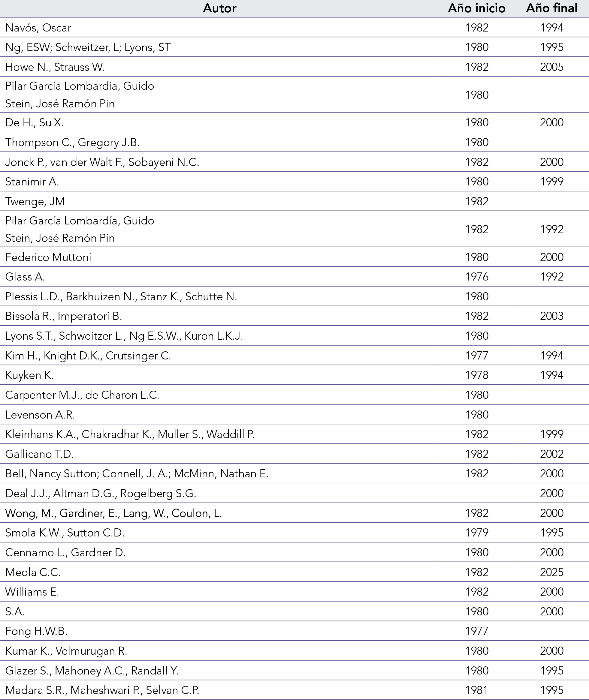Click Año final cell in second tall row

pyautogui.click(x=551, y=229)
